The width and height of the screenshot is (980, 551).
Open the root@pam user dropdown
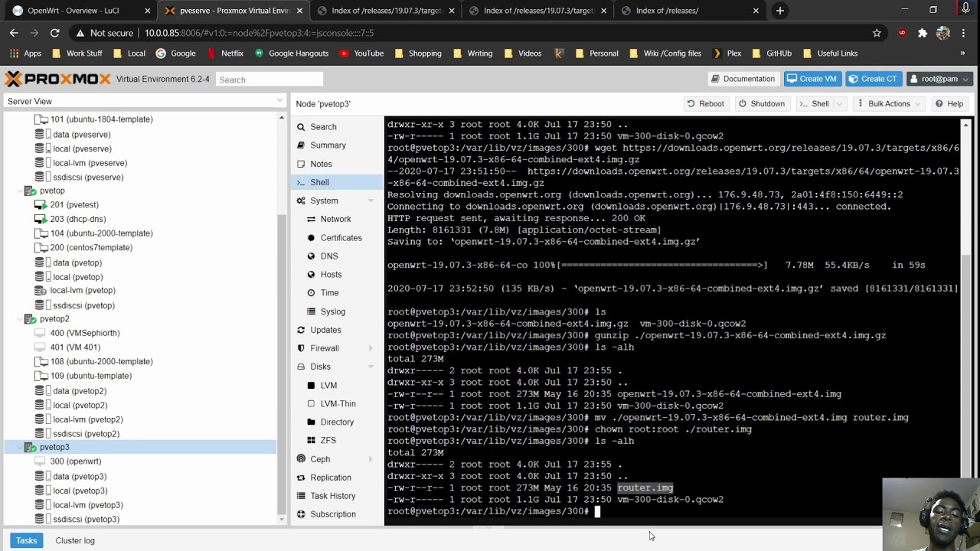[939, 79]
